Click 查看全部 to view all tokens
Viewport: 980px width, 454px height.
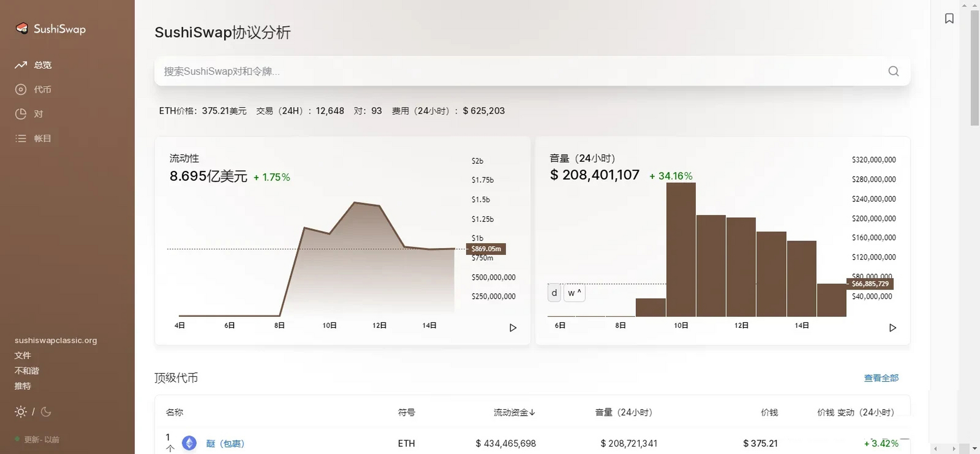[x=881, y=378]
